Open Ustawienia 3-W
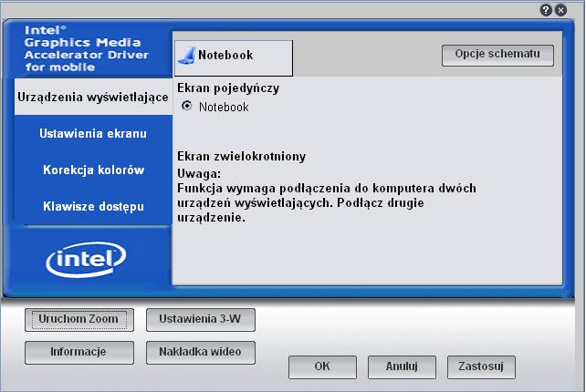Viewport: 586px width, 392px height. 200,320
